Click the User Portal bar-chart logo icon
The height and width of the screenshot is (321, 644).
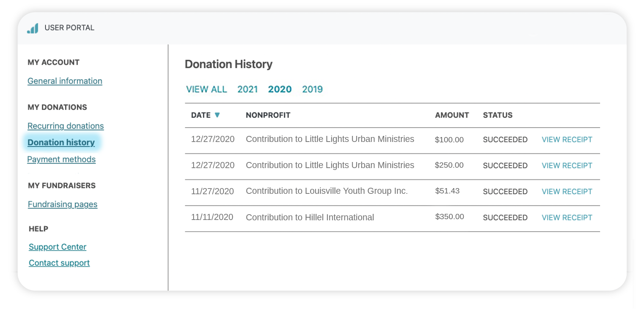[x=33, y=28]
